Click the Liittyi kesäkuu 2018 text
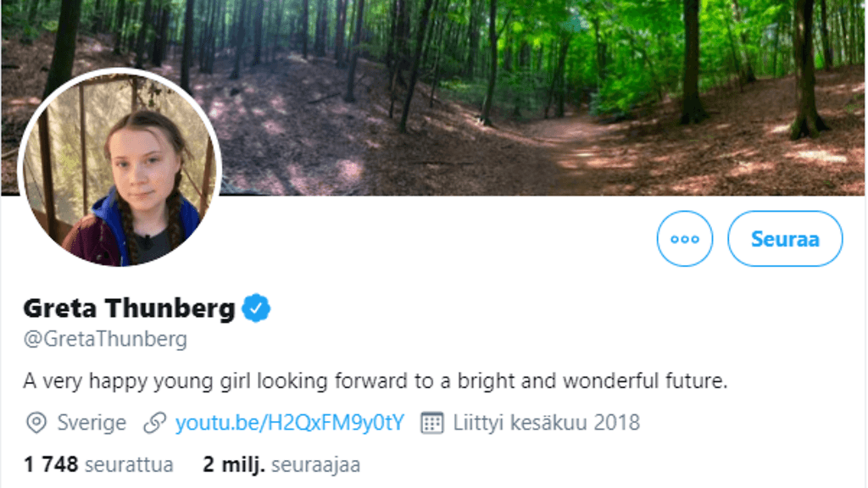Viewport: 868px width, 488px height. tap(546, 422)
